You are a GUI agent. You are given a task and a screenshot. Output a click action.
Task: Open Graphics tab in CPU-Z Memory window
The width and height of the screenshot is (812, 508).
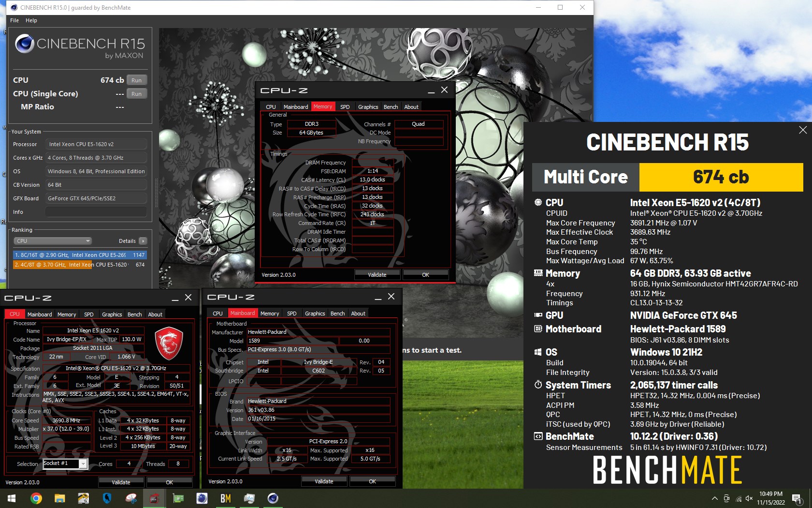point(368,107)
